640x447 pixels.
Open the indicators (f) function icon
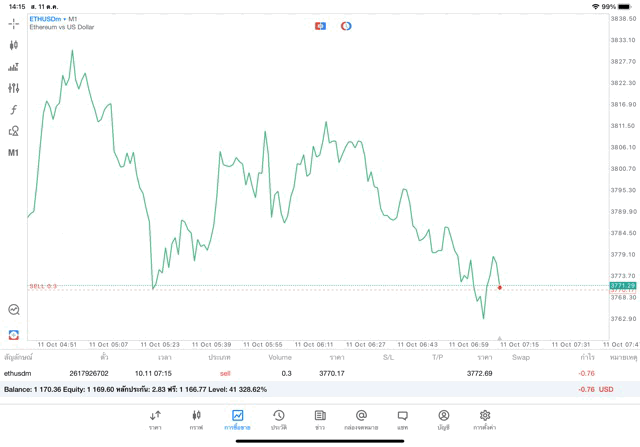(x=14, y=109)
